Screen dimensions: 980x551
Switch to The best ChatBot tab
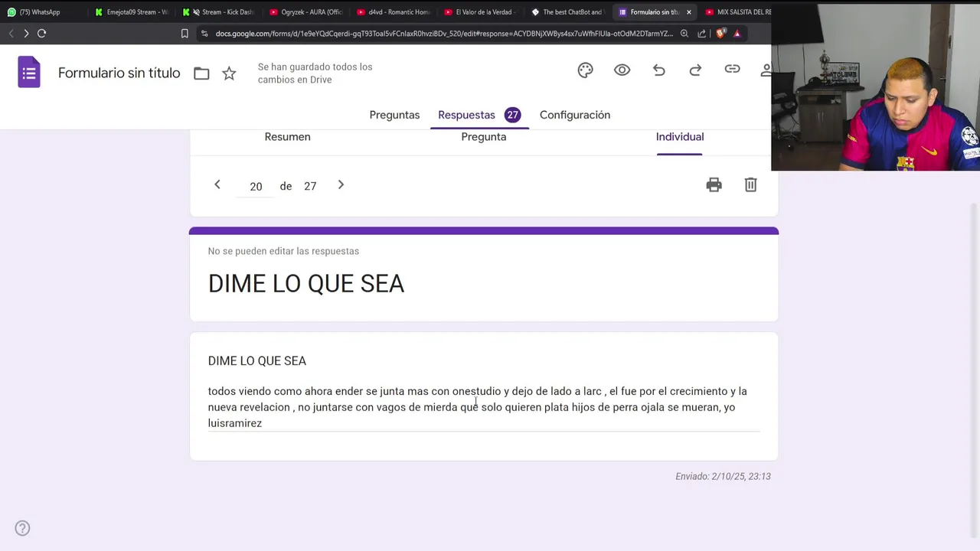coord(568,12)
